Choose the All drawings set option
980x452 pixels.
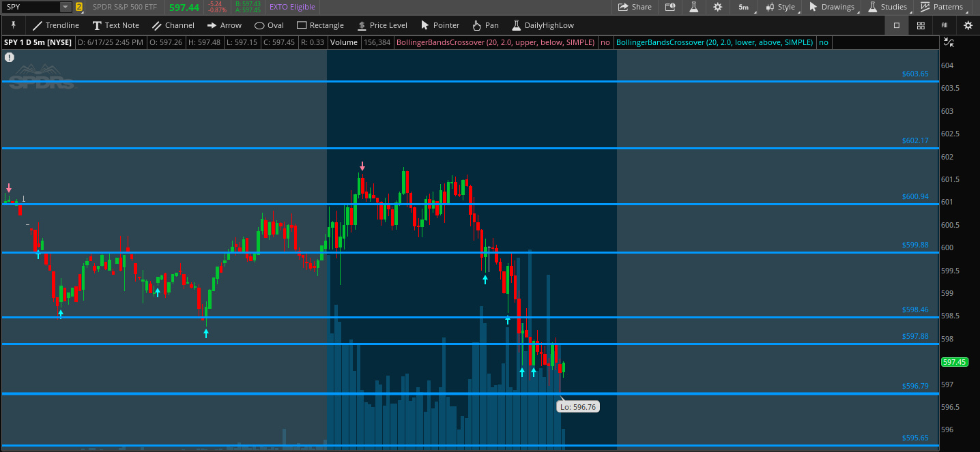point(945,25)
